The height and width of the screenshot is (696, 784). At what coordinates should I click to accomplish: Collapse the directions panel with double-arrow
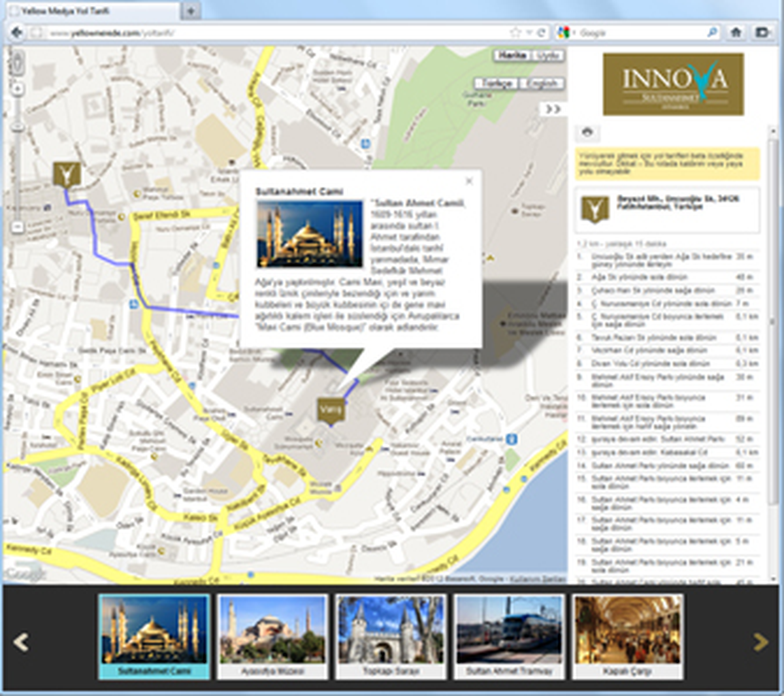(553, 108)
